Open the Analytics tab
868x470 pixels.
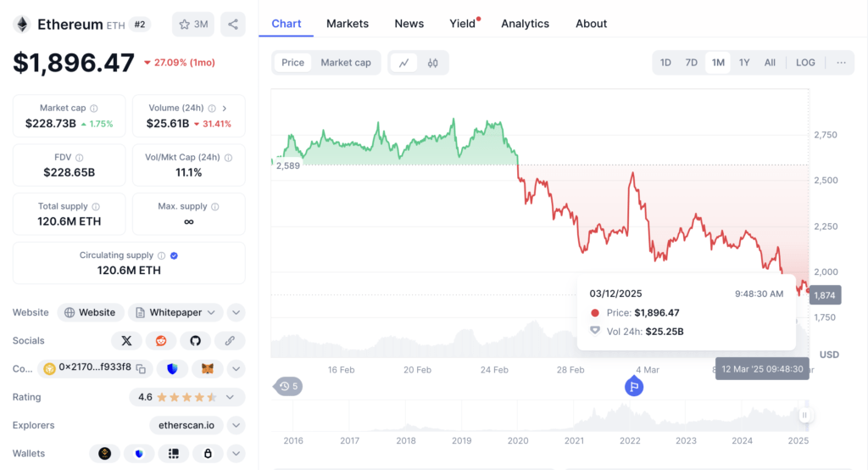[526, 24]
